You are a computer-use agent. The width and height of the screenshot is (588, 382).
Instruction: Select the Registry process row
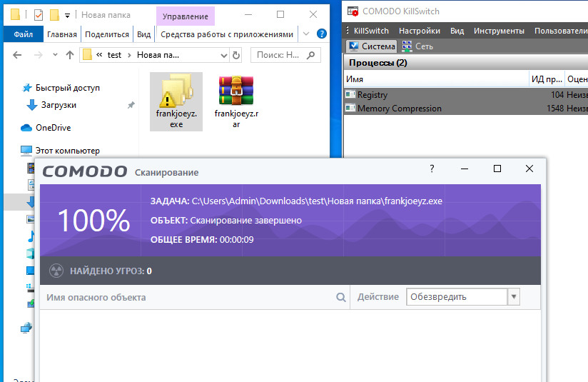(466, 95)
